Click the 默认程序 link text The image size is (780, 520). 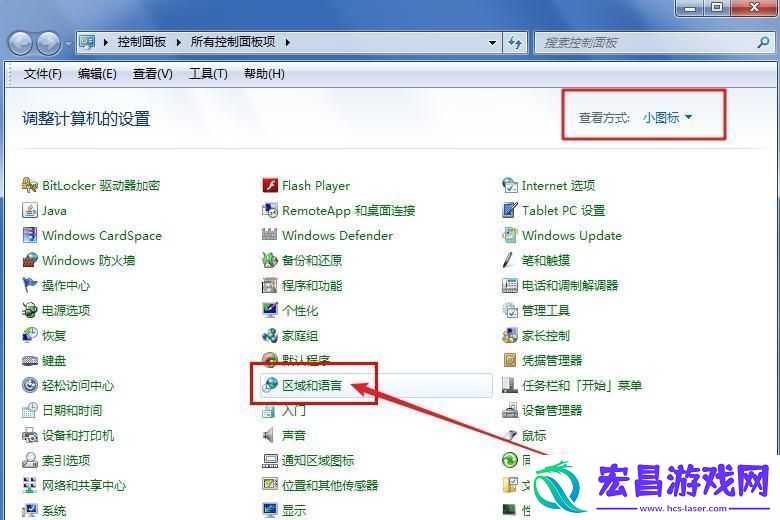(x=306, y=359)
